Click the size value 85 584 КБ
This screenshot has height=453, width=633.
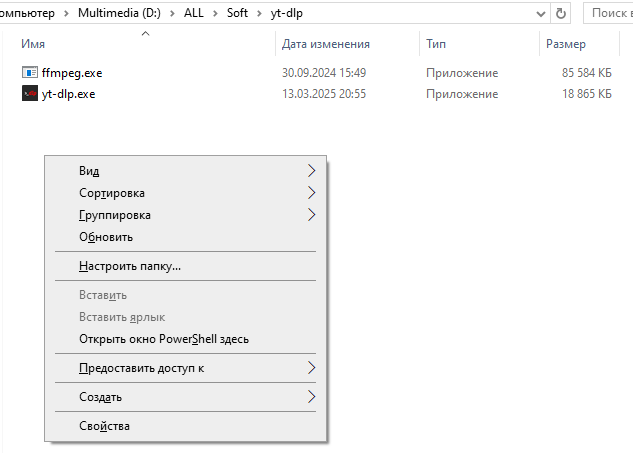587,73
